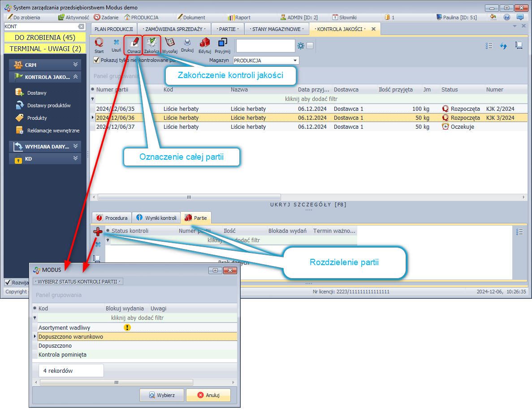Open the Wyniki kontroli tab
This screenshot has width=532, height=410.
pos(156,218)
